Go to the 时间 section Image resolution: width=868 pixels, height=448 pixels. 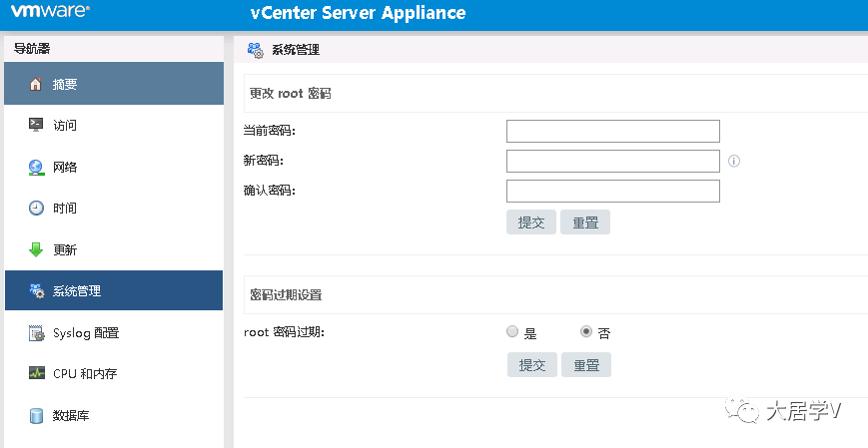pyautogui.click(x=114, y=208)
